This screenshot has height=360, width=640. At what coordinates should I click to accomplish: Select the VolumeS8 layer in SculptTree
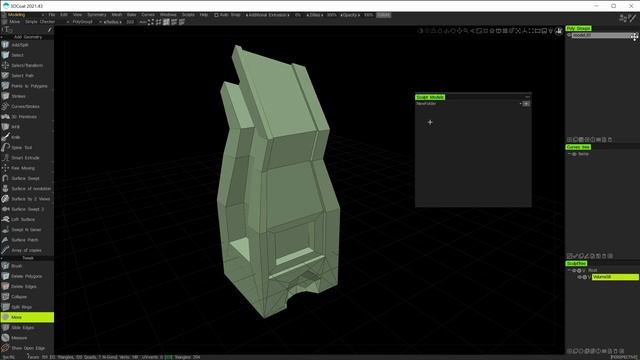[615, 277]
